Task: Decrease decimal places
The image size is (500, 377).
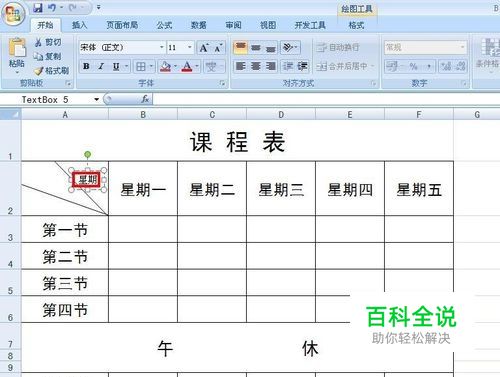Action: point(461,66)
